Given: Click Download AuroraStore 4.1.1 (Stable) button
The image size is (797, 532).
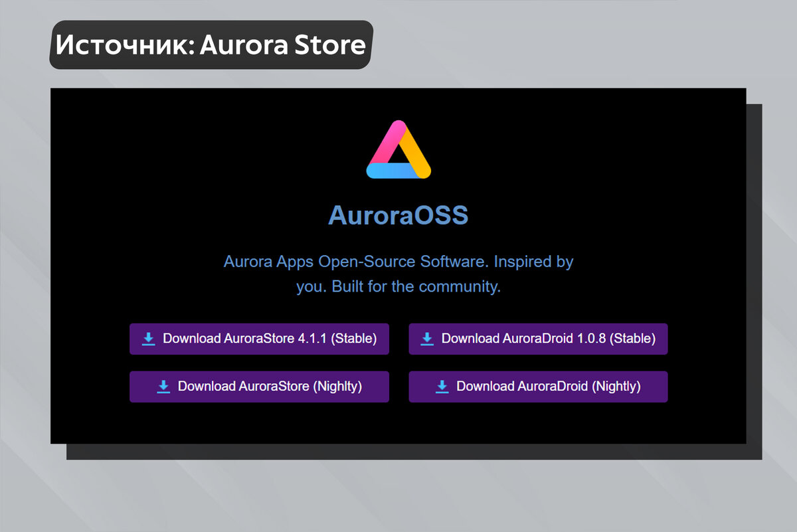Looking at the screenshot, I should (259, 339).
